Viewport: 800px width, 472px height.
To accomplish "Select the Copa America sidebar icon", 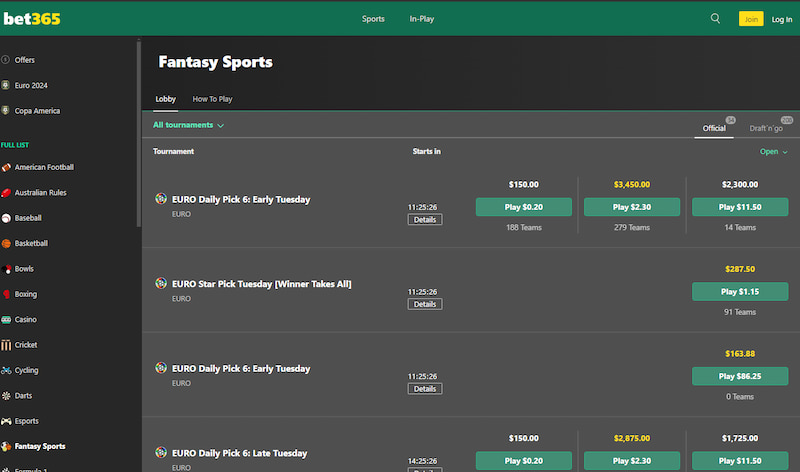I will pyautogui.click(x=6, y=110).
